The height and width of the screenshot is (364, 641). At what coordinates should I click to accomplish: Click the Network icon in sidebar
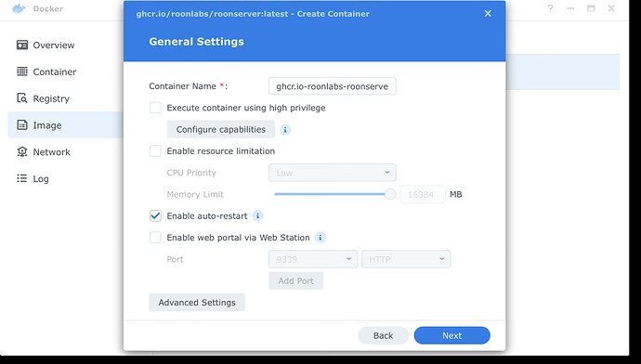point(22,151)
